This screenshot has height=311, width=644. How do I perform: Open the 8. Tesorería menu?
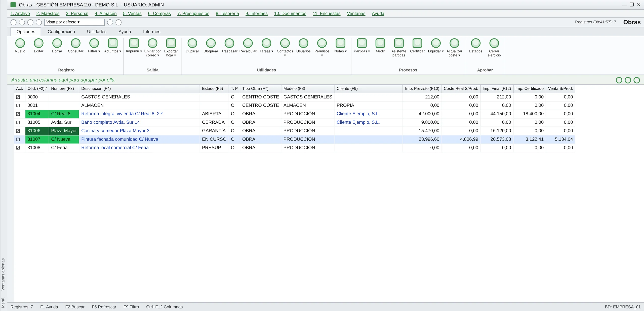coord(227,14)
